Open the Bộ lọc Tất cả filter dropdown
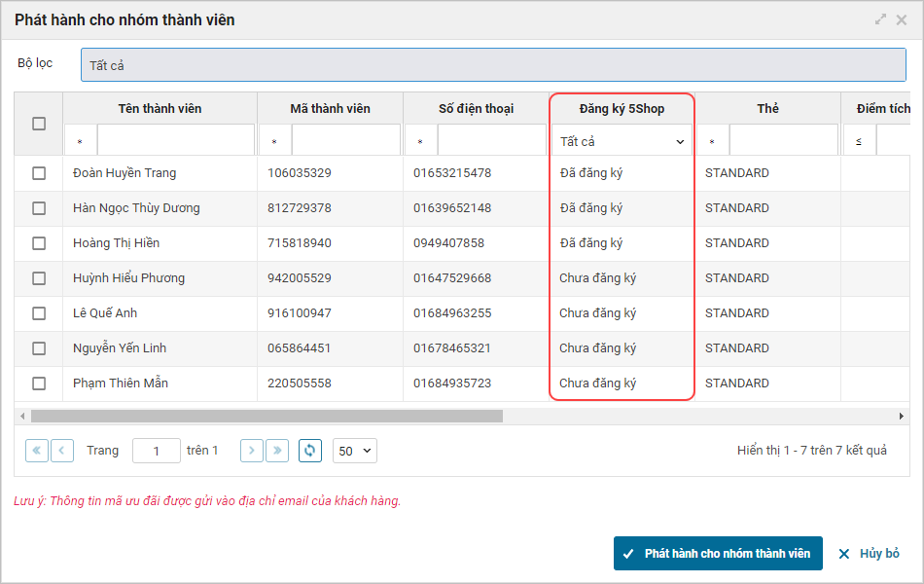 pos(493,65)
